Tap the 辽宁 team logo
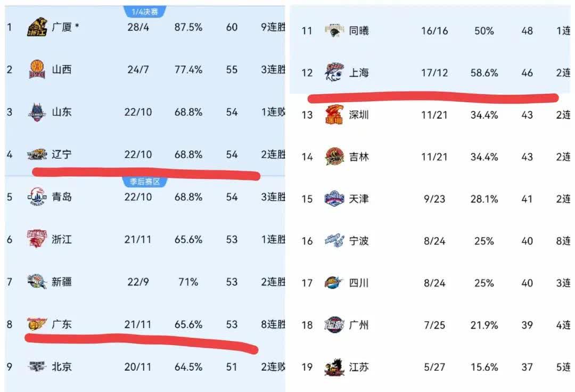This screenshot has width=575, height=392. (x=37, y=154)
